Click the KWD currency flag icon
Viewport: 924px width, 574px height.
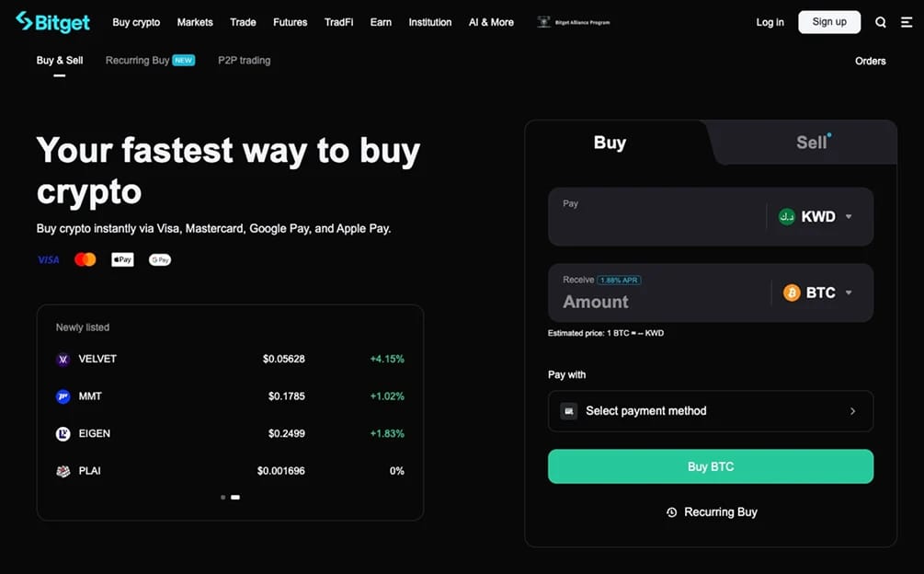pyautogui.click(x=787, y=216)
